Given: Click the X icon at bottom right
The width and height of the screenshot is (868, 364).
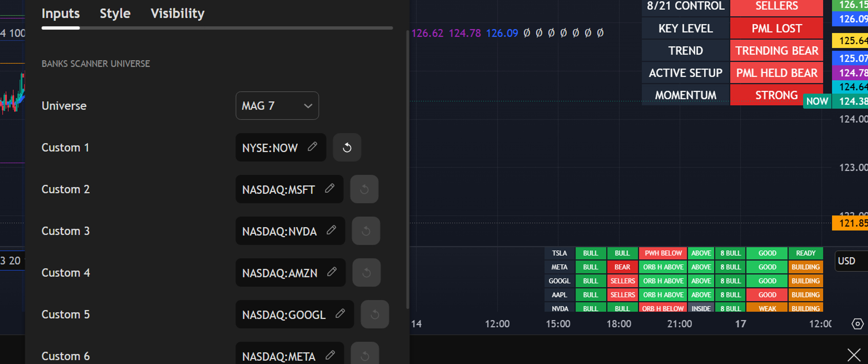Looking at the screenshot, I should 854,355.
